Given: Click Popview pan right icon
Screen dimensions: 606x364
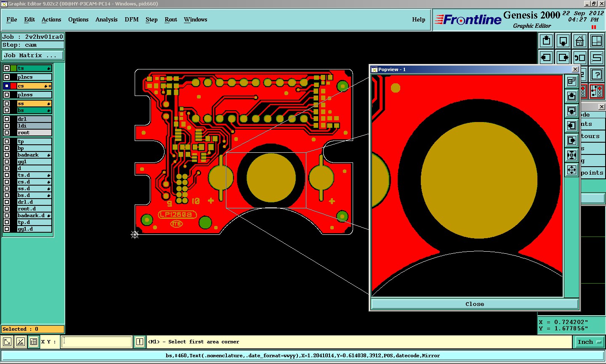Looking at the screenshot, I should (571, 140).
